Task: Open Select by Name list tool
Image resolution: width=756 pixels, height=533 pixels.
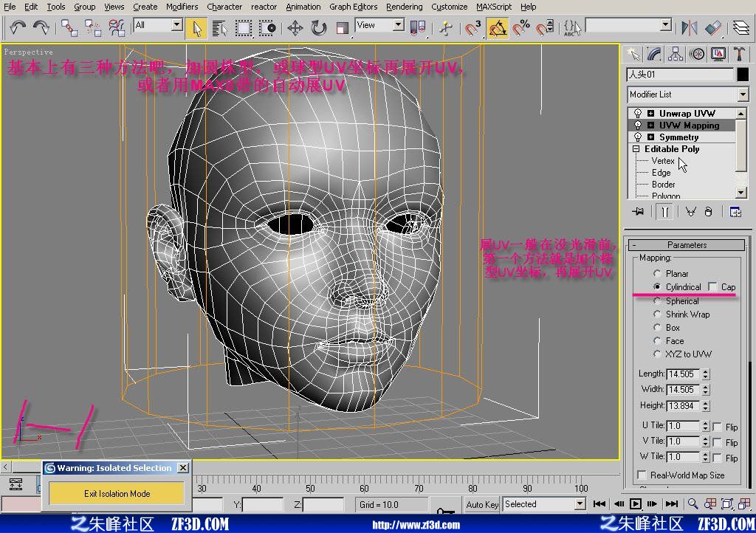Action: pos(220,28)
